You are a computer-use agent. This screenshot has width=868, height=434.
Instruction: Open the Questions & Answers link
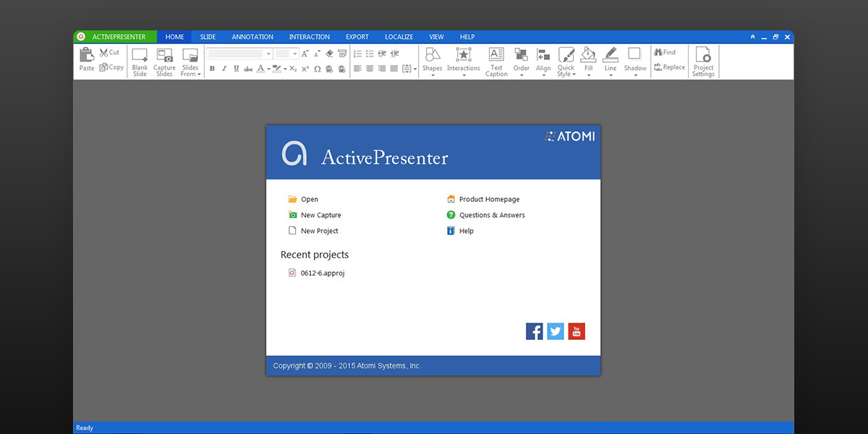(493, 216)
